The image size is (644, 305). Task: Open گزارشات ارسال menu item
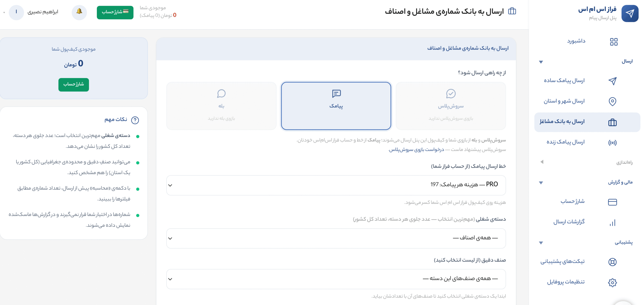pyautogui.click(x=569, y=222)
